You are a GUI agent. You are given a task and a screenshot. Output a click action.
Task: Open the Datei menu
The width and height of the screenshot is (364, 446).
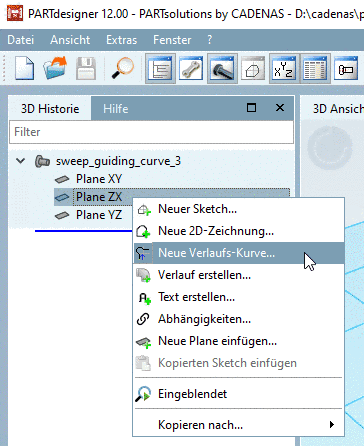pos(21,40)
